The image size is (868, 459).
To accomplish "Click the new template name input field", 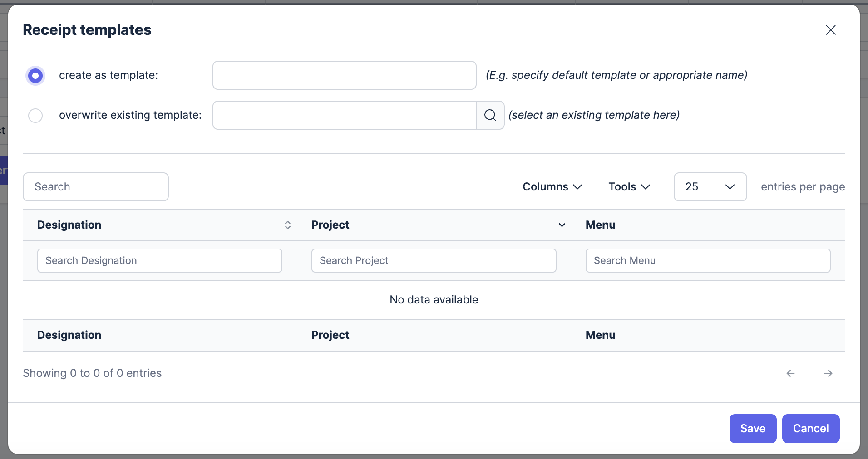I will click(x=344, y=75).
